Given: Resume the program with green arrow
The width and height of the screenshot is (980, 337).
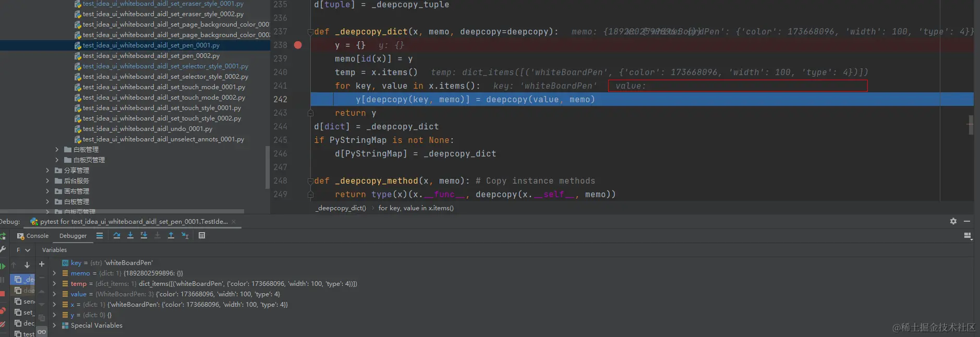Looking at the screenshot, I should point(3,267).
